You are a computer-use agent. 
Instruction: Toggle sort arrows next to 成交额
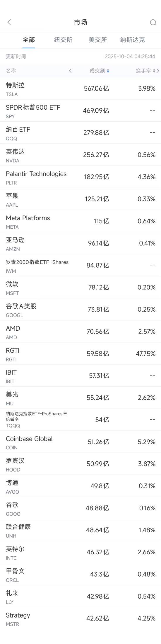tap(108, 71)
